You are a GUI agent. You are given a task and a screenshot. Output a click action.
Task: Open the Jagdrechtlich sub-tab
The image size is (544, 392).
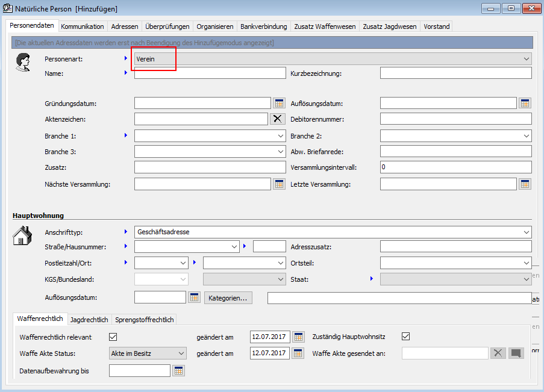point(89,320)
